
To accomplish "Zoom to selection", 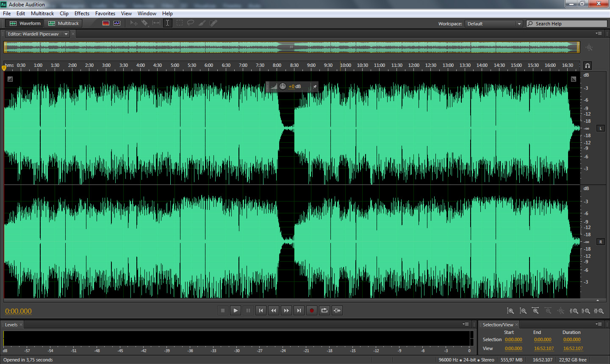I will (x=599, y=311).
